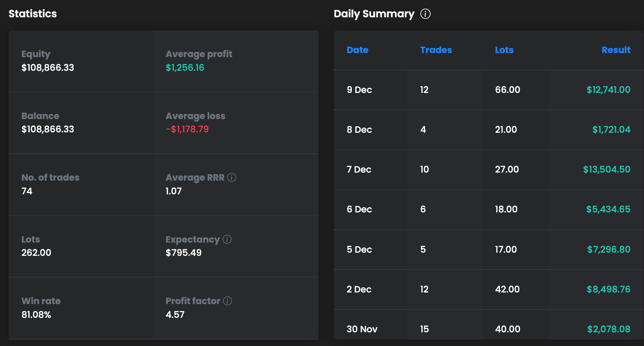This screenshot has width=644, height=346.
Task: Click the Expectancy info icon
Action: click(227, 239)
